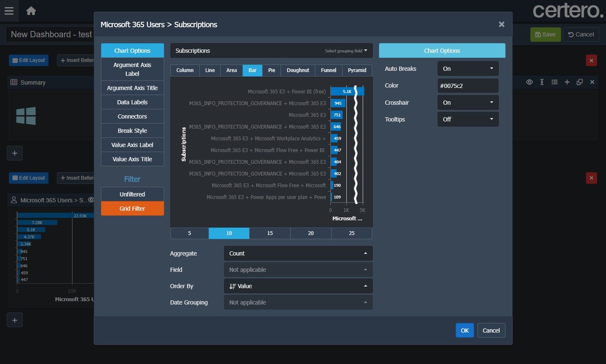Viewport: 606px width, 364px height.
Task: Delete the second layout row with the red X
Action: tap(591, 178)
